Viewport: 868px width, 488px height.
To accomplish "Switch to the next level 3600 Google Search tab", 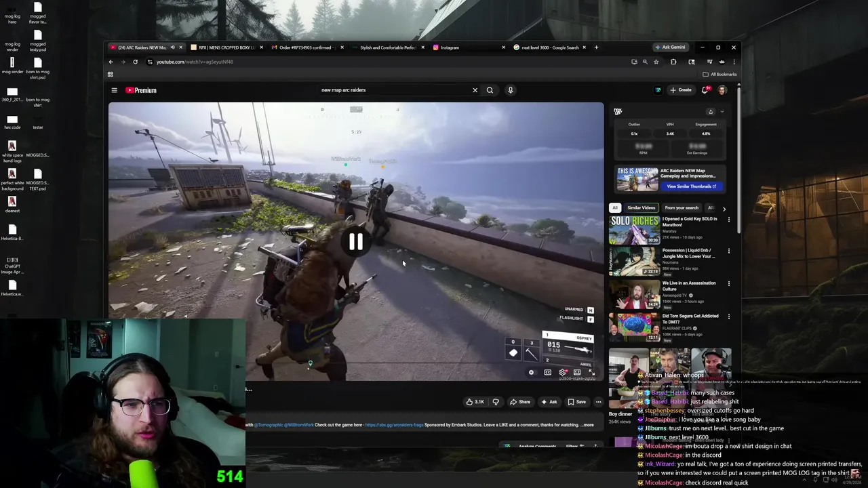I will click(549, 47).
